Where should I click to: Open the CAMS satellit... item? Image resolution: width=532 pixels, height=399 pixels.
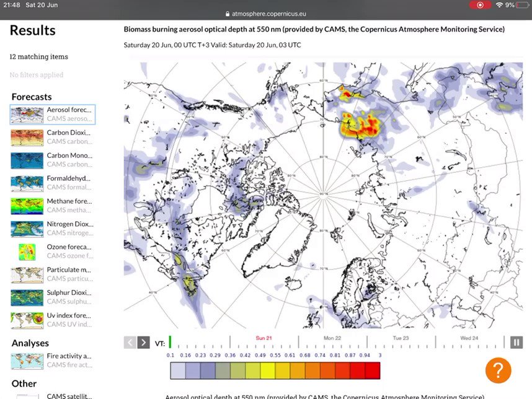click(x=69, y=396)
